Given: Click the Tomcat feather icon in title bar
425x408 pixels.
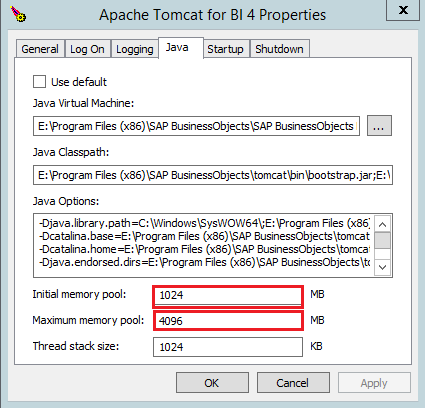Looking at the screenshot, I should coord(18,14).
